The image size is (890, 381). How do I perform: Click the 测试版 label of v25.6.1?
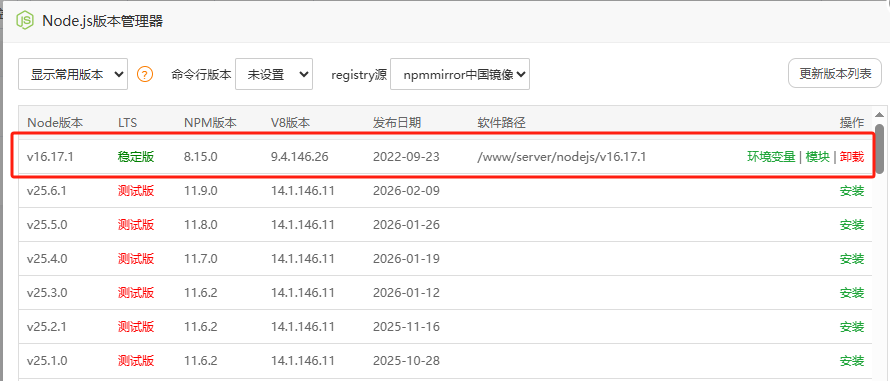(x=136, y=191)
